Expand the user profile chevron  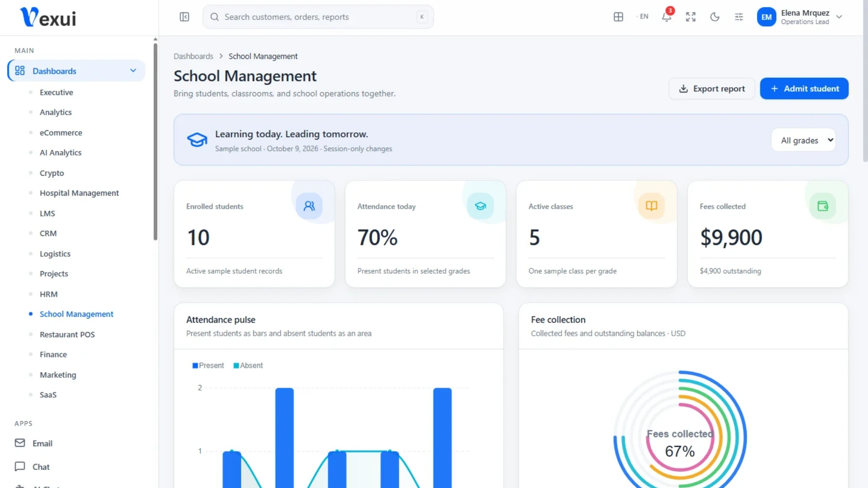[839, 17]
